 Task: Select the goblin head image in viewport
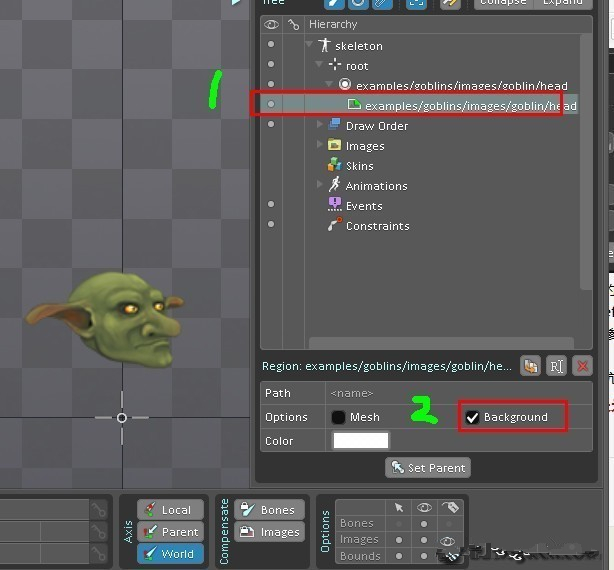pos(105,319)
